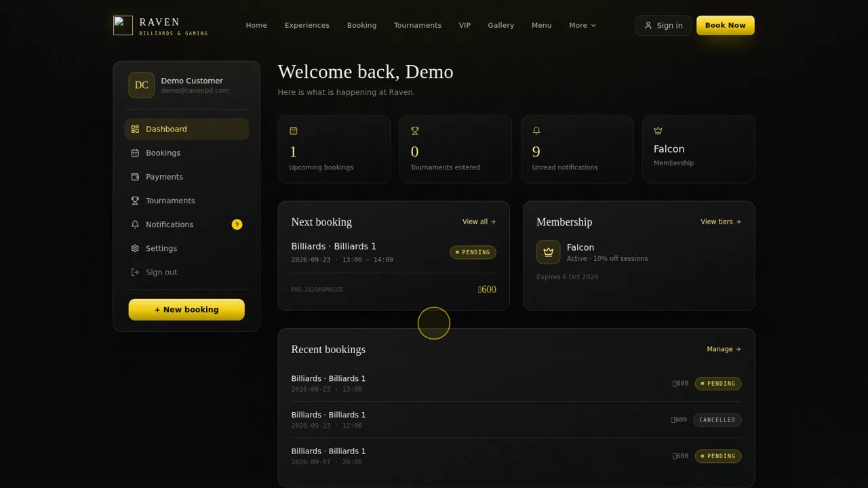Click the Raven logo image
Viewport: 868px width, 488px height.
[123, 25]
